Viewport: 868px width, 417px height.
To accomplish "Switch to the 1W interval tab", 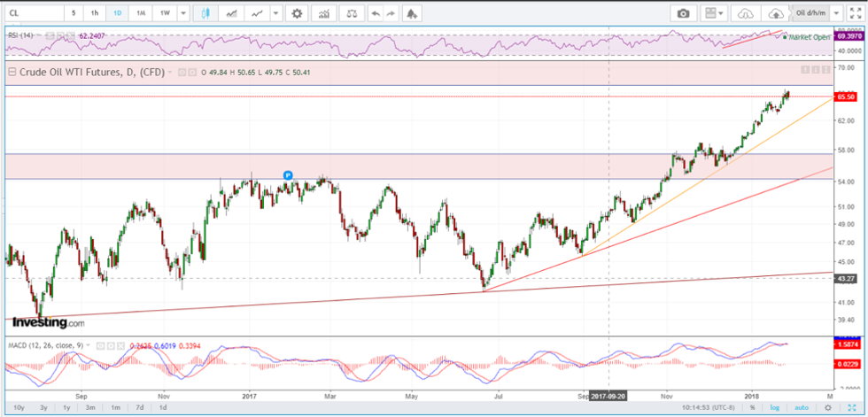I will (164, 13).
